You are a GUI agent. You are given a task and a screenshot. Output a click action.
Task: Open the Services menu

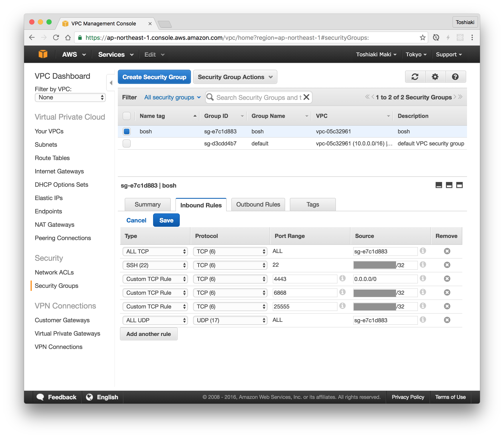[x=116, y=54]
